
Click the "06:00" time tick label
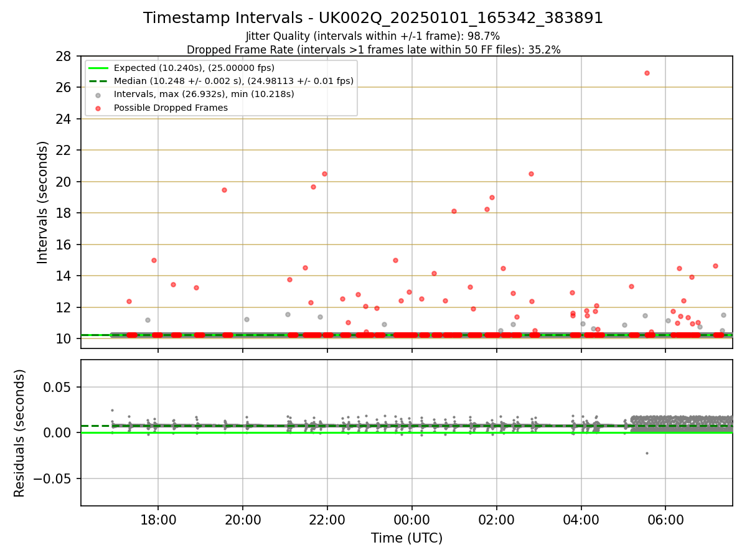(x=666, y=520)
